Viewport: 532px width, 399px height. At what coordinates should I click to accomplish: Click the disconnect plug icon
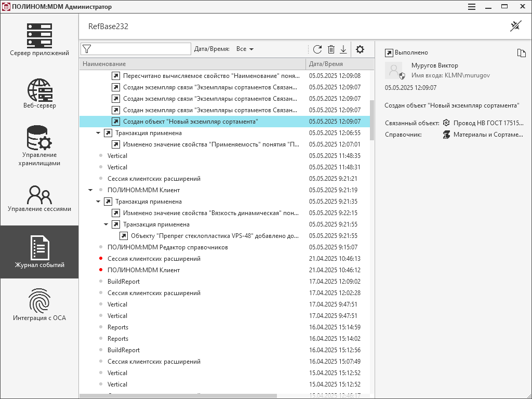tap(515, 26)
